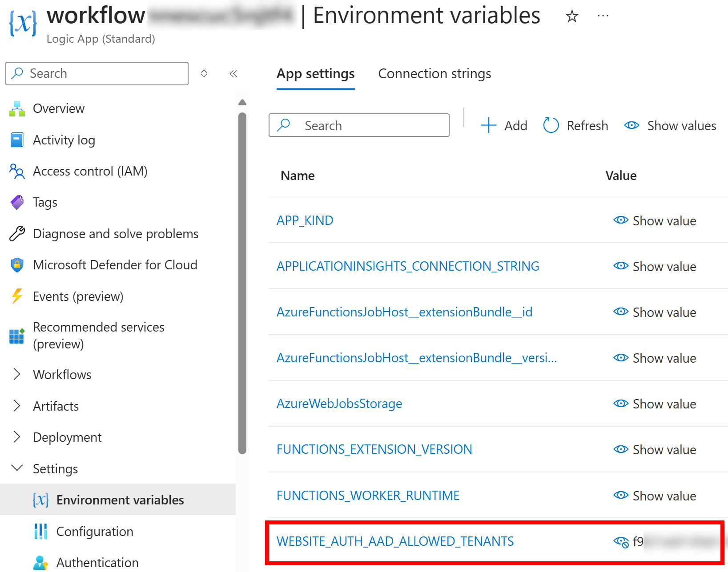Favorite the page with the star icon

(572, 16)
